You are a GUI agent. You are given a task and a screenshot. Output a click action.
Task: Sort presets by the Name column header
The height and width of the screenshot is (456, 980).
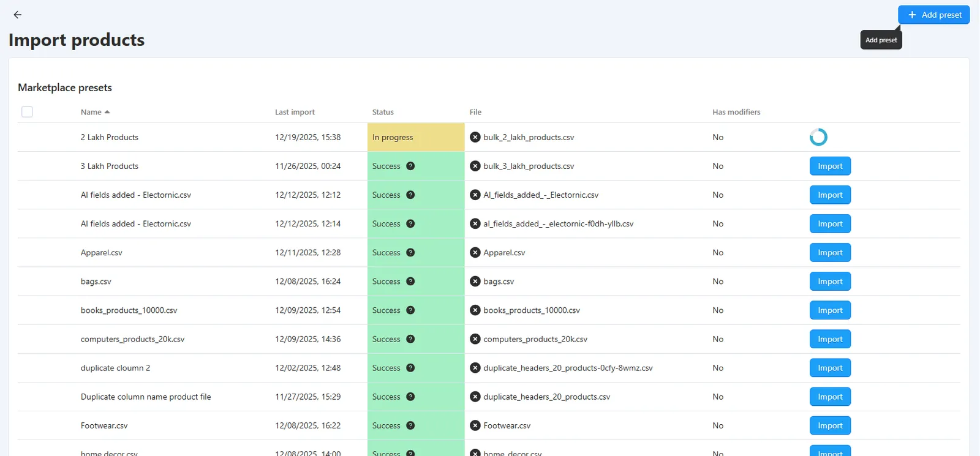[95, 112]
